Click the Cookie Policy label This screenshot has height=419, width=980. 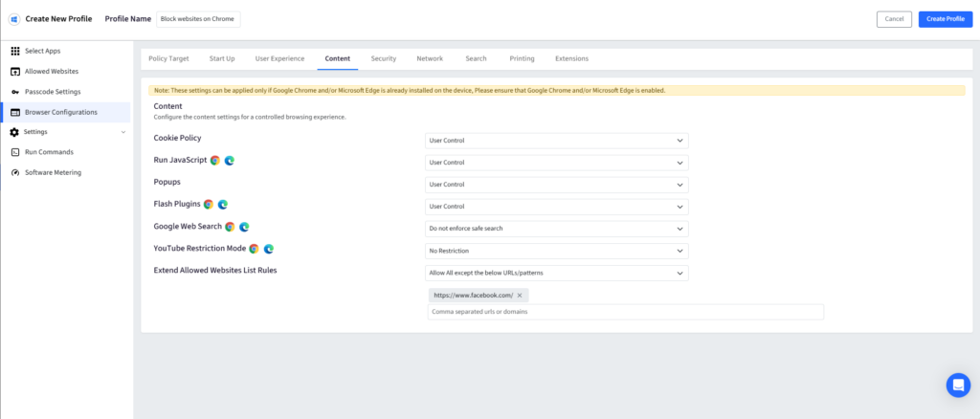pos(177,138)
